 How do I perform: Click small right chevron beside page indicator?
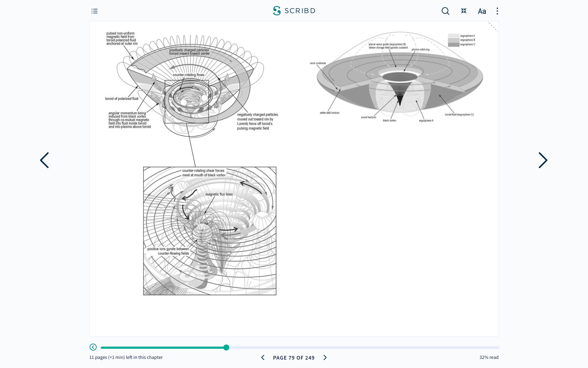(325, 357)
